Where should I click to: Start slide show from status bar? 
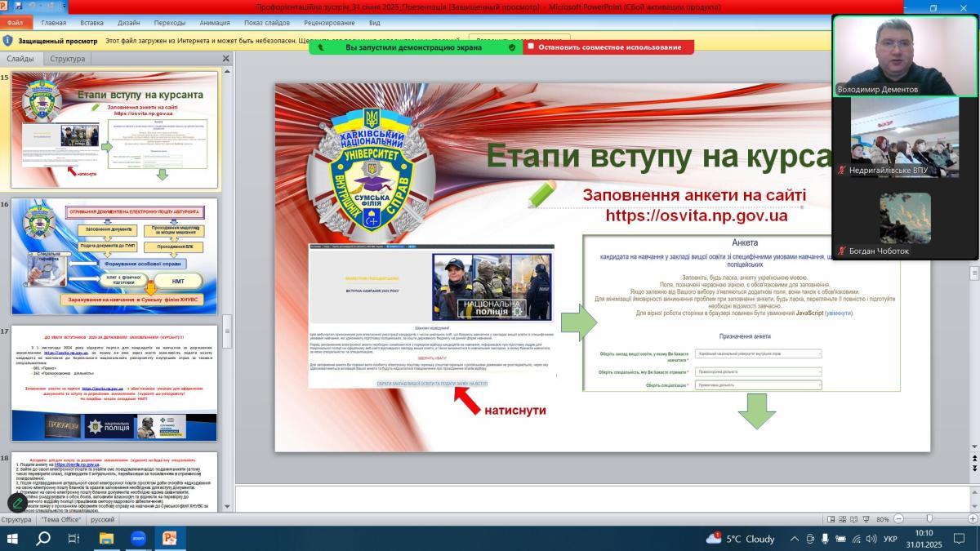click(x=864, y=519)
